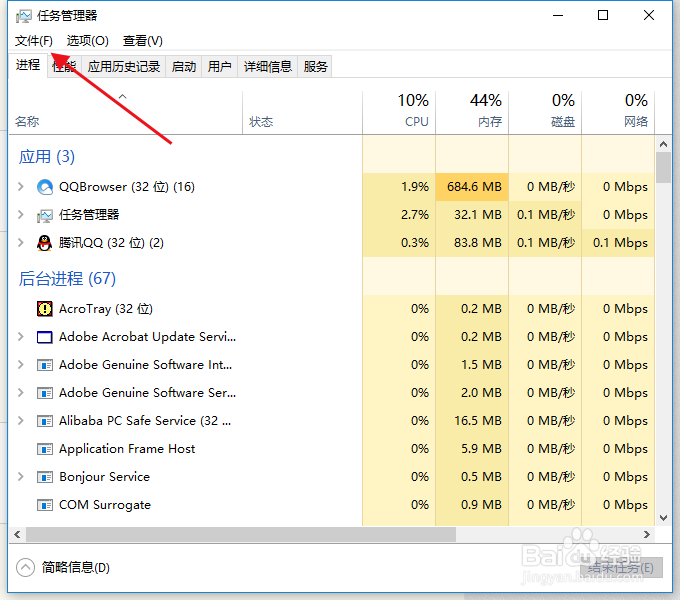Click the scroll down arrow
The height and width of the screenshot is (600, 680).
click(x=663, y=518)
